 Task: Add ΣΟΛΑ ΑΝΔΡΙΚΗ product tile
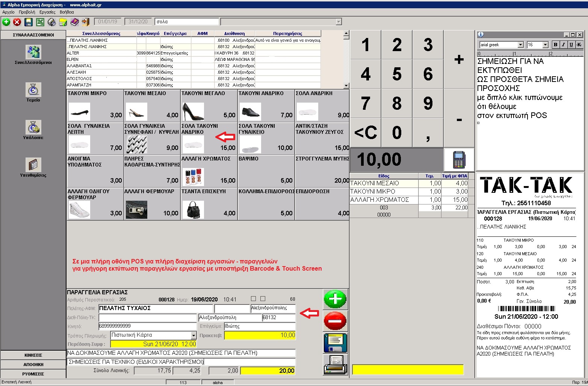[322, 106]
